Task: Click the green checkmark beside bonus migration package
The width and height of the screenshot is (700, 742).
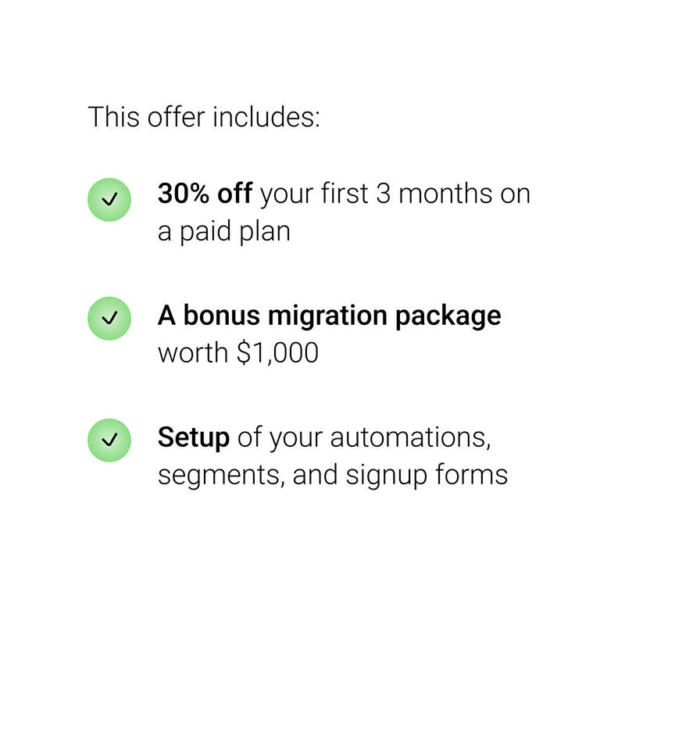Action: click(109, 319)
